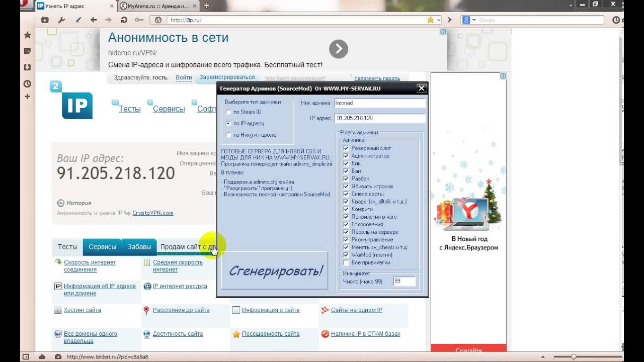Open the bookmarks star panel in sidebar

tap(27, 35)
